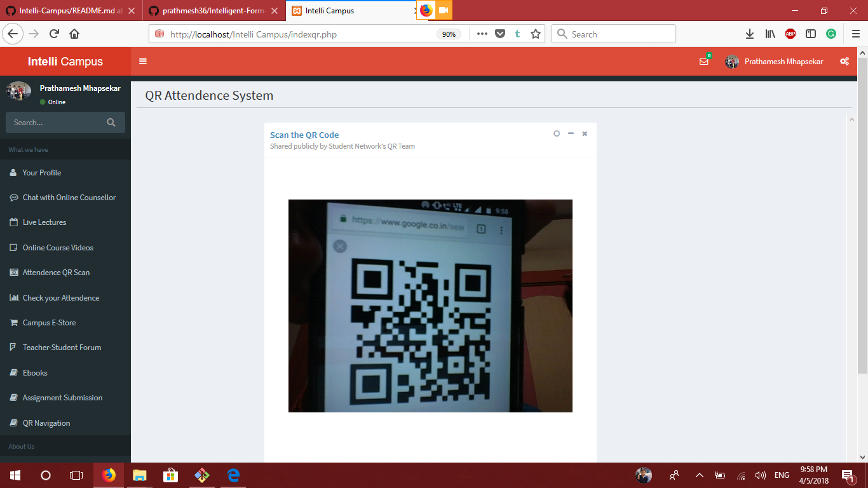Go to Live Lectures
Screen dimensions: 868x488
pyautogui.click(x=65, y=222)
